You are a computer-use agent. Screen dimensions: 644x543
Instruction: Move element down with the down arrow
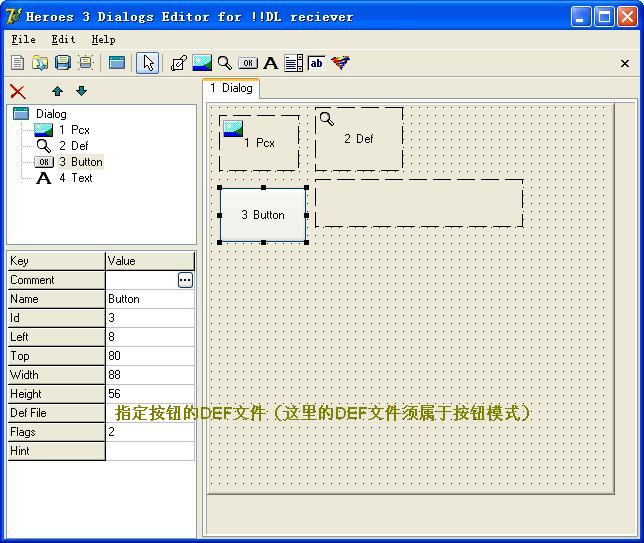pyautogui.click(x=81, y=91)
